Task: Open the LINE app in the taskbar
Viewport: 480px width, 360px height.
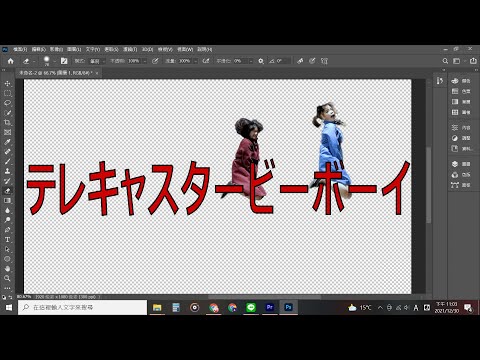Action: coord(251,307)
